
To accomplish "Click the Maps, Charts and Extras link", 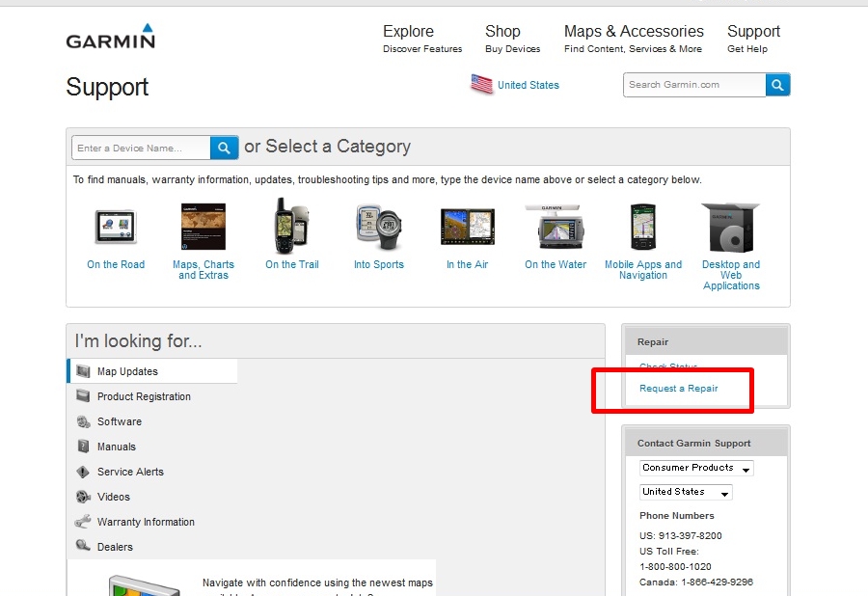I will point(203,270).
